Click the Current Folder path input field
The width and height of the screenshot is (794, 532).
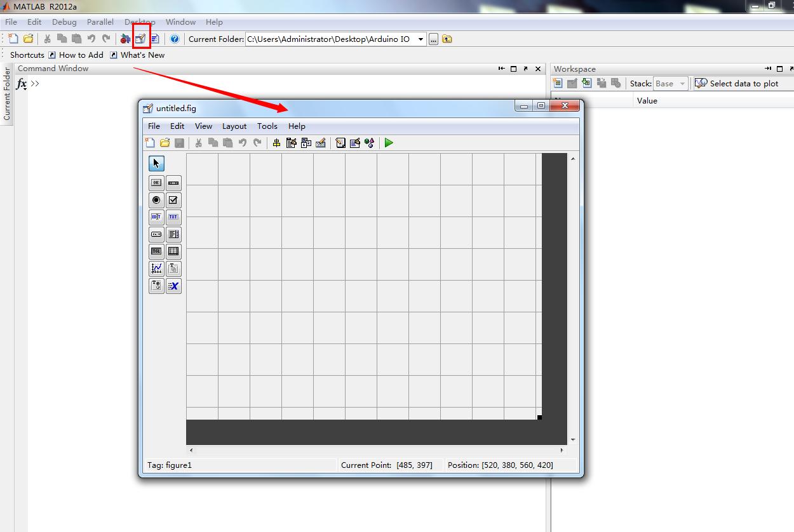[x=331, y=39]
